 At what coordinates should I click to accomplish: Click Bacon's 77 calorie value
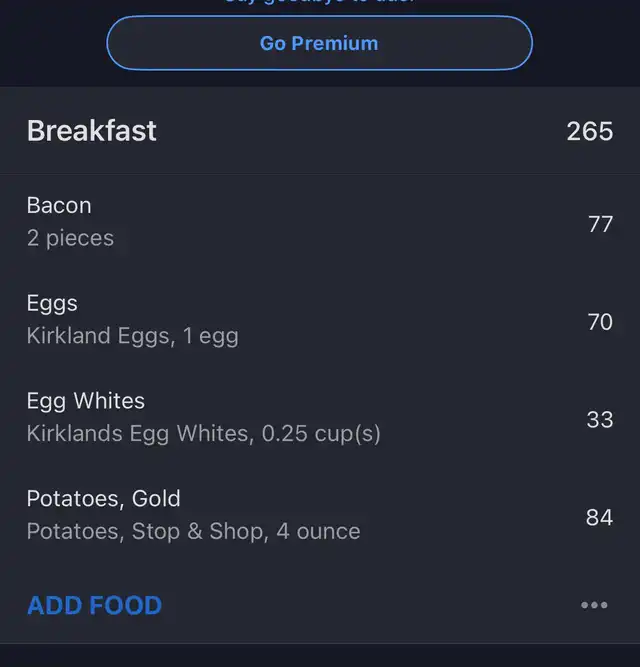click(600, 224)
